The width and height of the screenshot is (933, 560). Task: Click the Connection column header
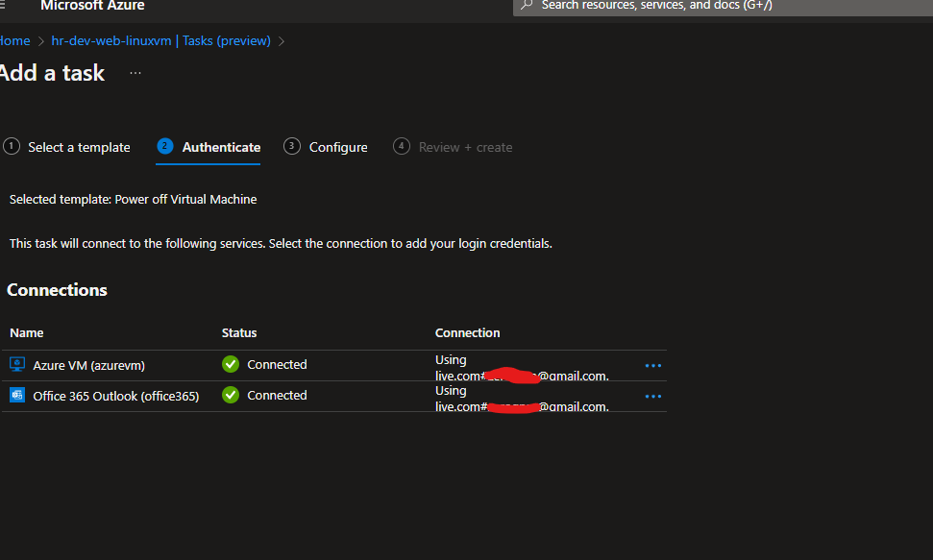pyautogui.click(x=467, y=332)
